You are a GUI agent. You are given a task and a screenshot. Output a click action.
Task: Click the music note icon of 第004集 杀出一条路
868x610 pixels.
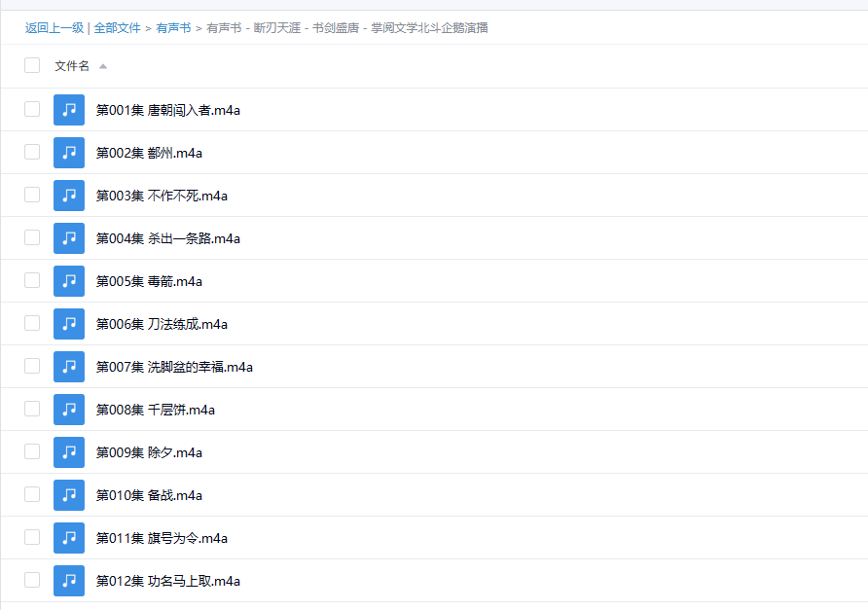(68, 237)
